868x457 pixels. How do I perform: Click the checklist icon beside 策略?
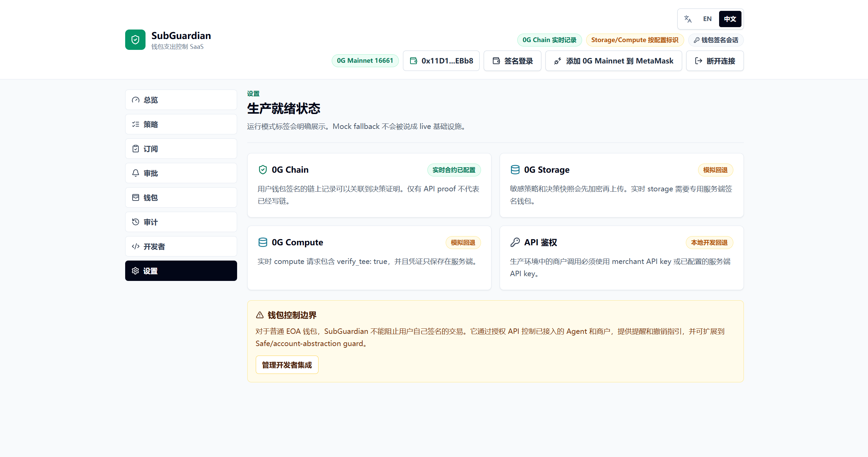point(136,124)
